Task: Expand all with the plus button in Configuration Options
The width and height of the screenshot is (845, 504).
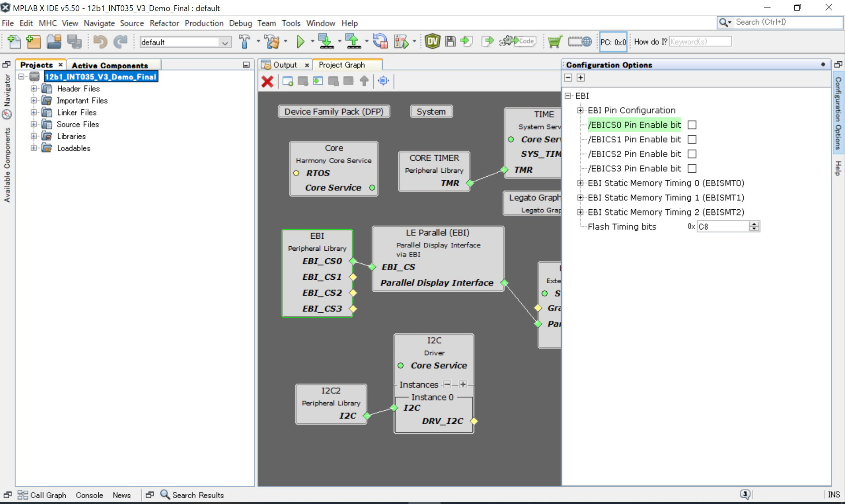Action: (580, 78)
